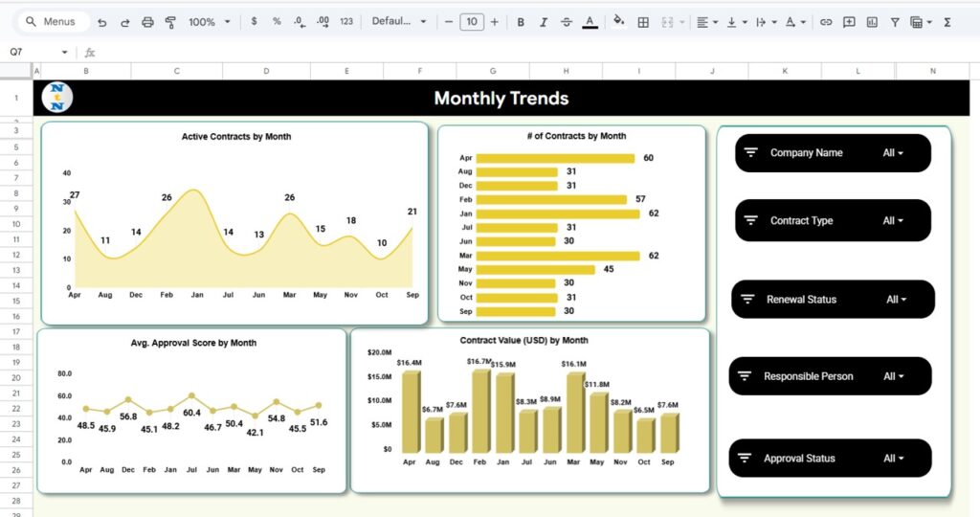Viewport: 980px width, 517px height.
Task: Select column header H
Action: (566, 71)
